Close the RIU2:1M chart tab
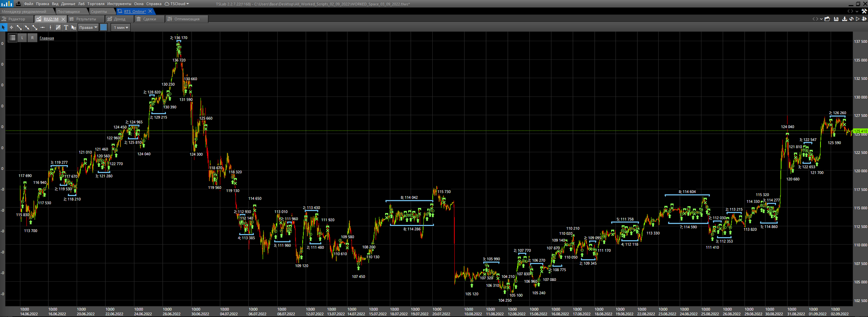Image resolution: width=868 pixels, height=317 pixels. pos(64,19)
